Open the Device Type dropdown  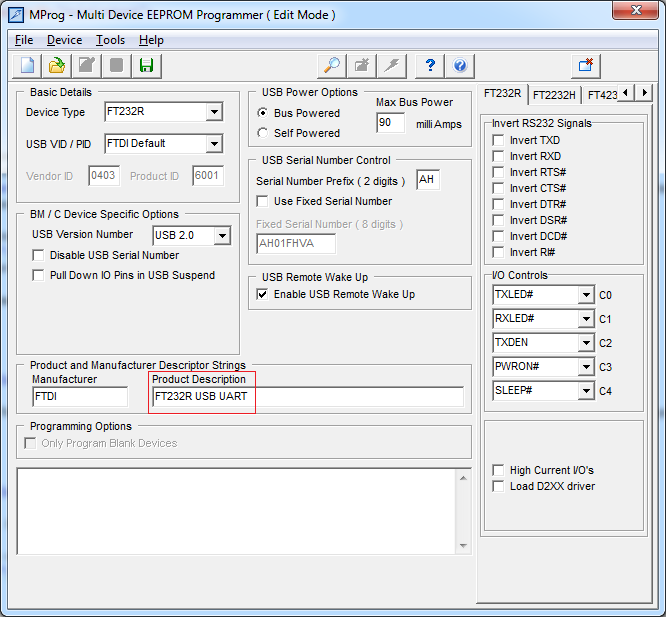pyautogui.click(x=213, y=112)
